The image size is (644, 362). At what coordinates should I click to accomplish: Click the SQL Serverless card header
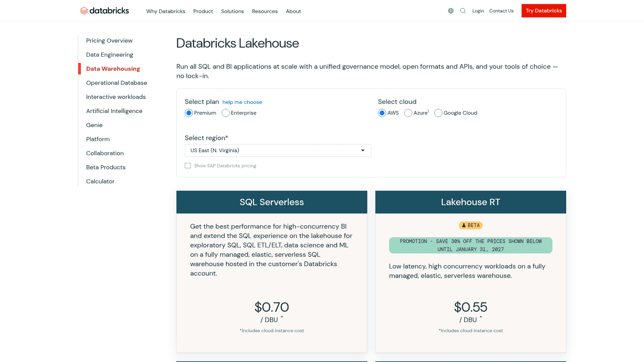272,202
